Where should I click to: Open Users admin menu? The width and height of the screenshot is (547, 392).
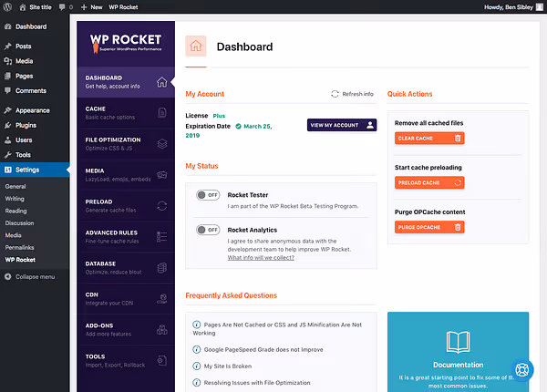[35, 140]
